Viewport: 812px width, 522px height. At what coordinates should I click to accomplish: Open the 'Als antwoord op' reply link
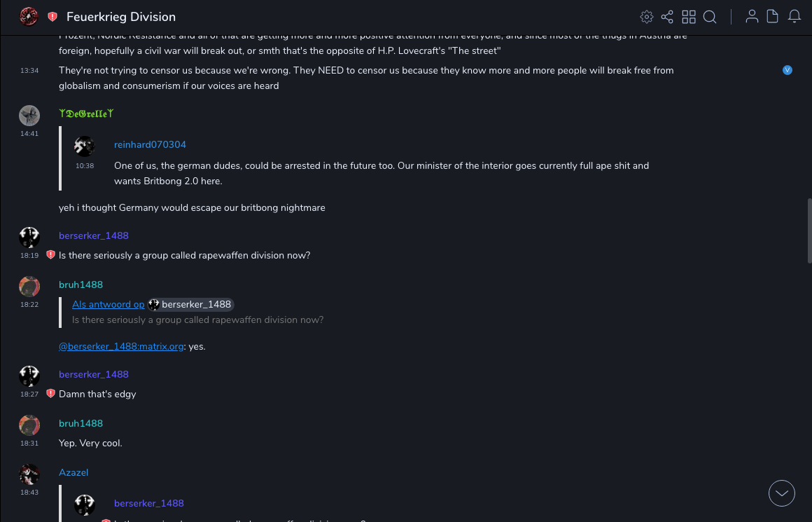coord(108,304)
